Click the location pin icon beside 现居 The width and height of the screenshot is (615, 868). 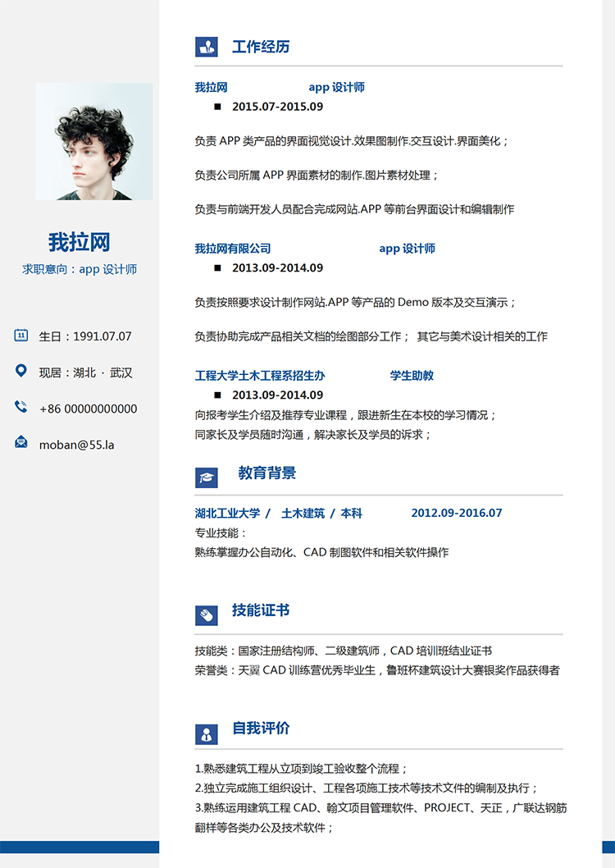click(20, 371)
